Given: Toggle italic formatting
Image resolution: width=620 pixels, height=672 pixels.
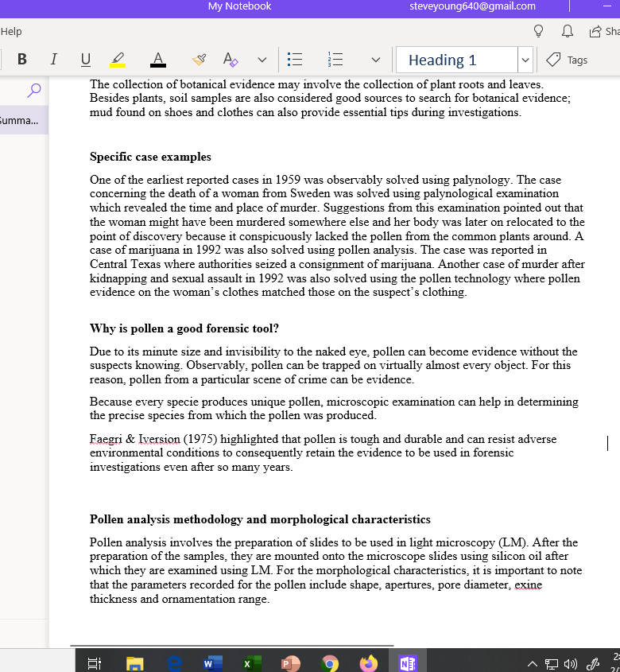Looking at the screenshot, I should point(53,60).
